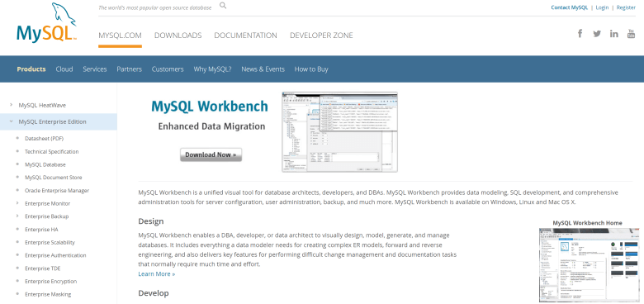
Task: Open the Oracle Enterprise Manager sidebar link
Action: (x=57, y=191)
